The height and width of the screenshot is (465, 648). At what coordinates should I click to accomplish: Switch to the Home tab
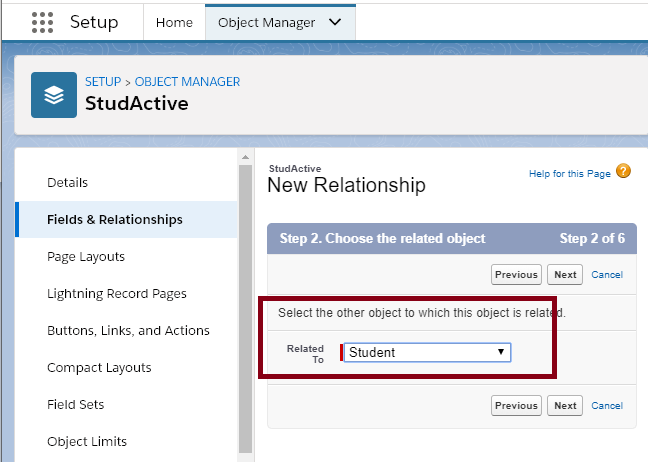coord(174,22)
